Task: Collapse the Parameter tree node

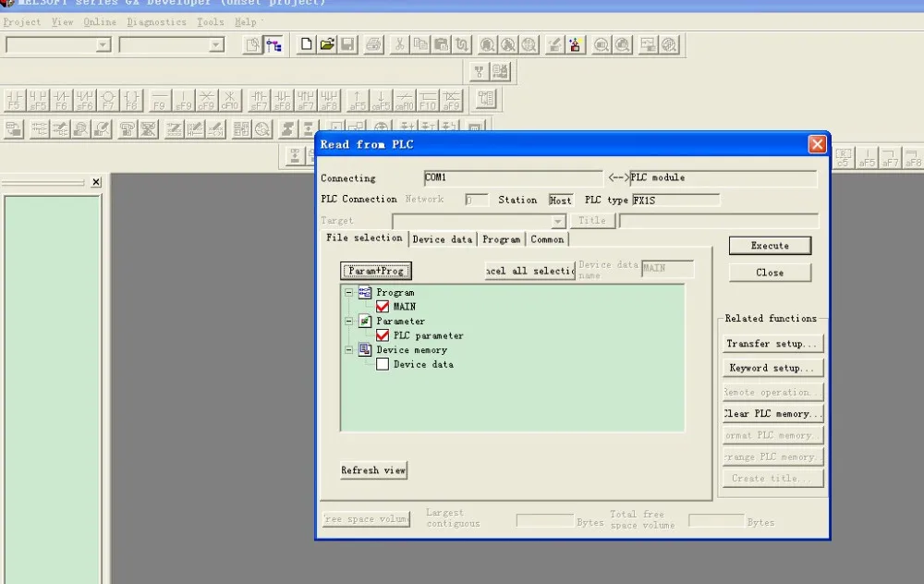Action: pyautogui.click(x=349, y=322)
